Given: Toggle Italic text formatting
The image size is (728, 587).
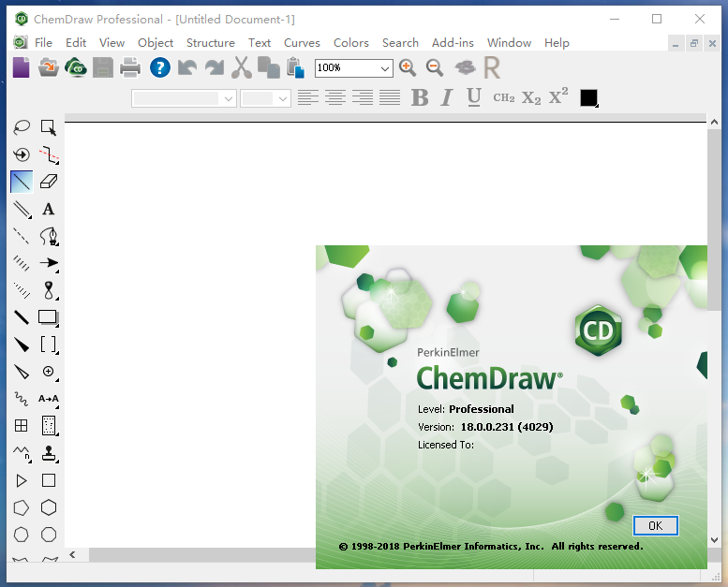Looking at the screenshot, I should tap(447, 97).
